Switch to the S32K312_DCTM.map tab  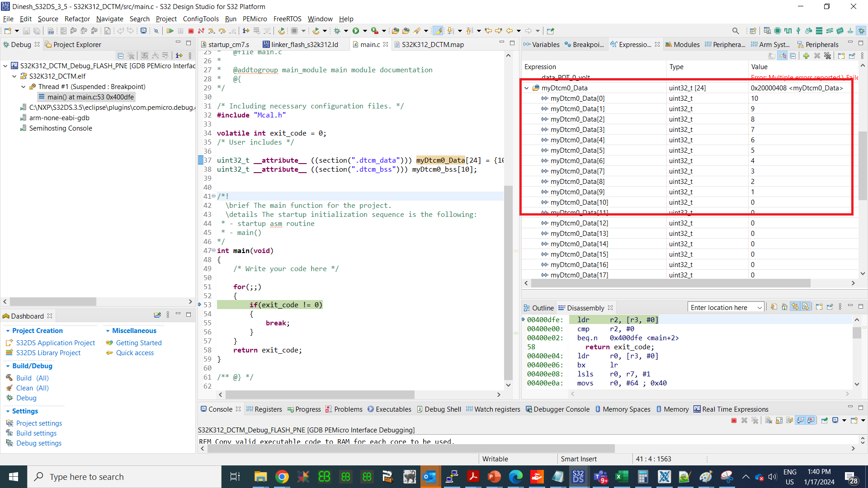(429, 44)
